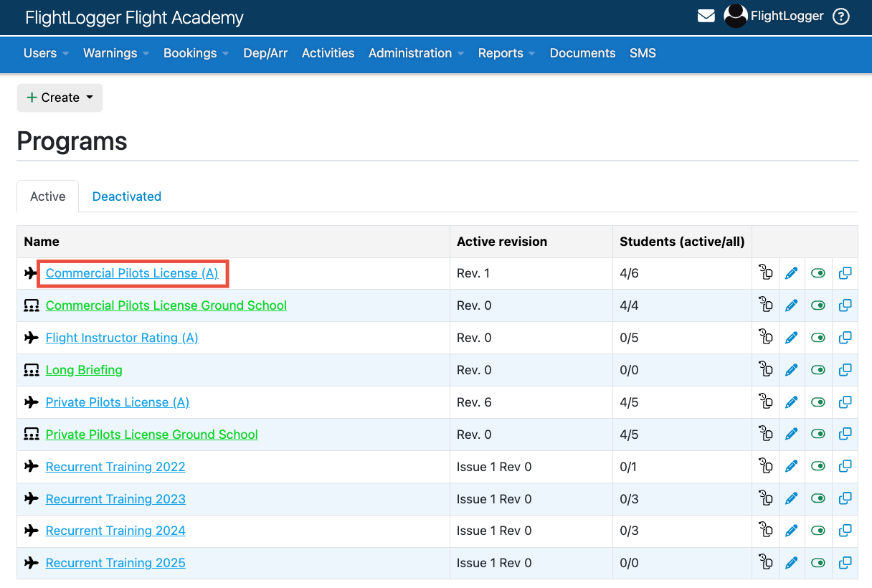The width and height of the screenshot is (872, 588).
Task: Deactivate the Commercial Pilots License (A) program
Action: (818, 273)
